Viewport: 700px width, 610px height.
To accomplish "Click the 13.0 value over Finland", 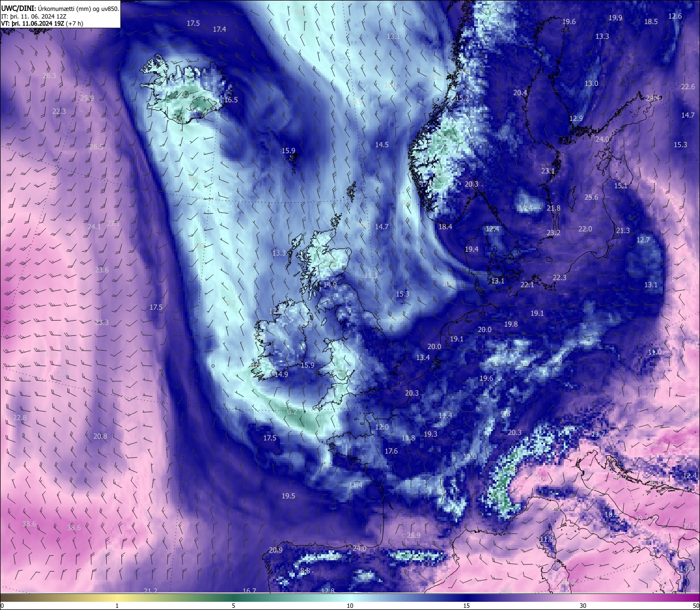I will tap(591, 84).
